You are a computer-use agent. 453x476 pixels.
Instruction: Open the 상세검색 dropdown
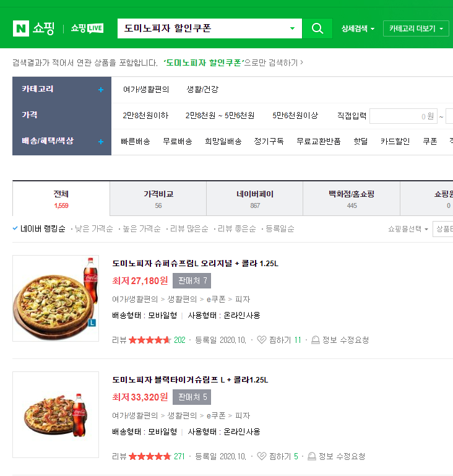pyautogui.click(x=358, y=28)
